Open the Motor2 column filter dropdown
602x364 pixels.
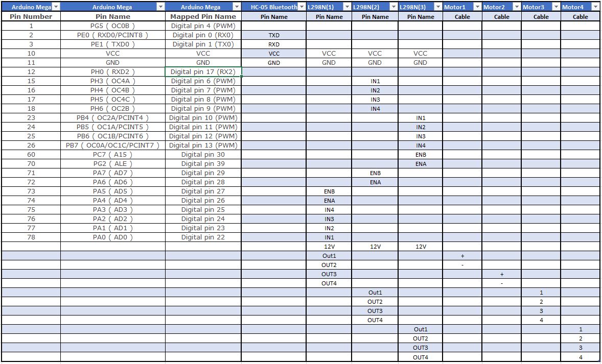point(517,7)
